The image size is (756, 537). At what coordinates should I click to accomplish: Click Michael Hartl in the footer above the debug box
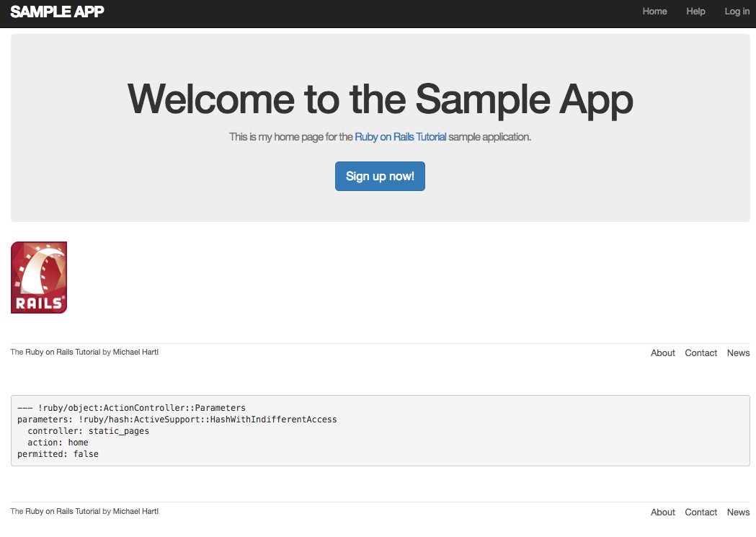135,352
